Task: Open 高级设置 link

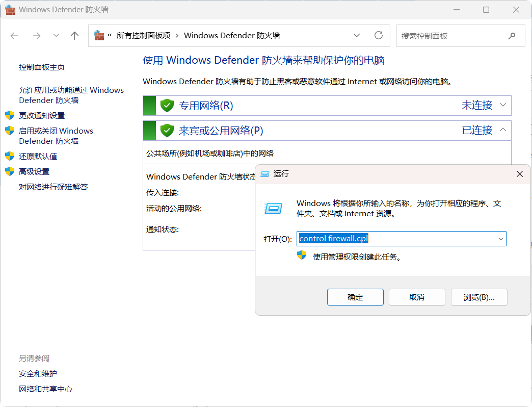Action: [x=34, y=172]
